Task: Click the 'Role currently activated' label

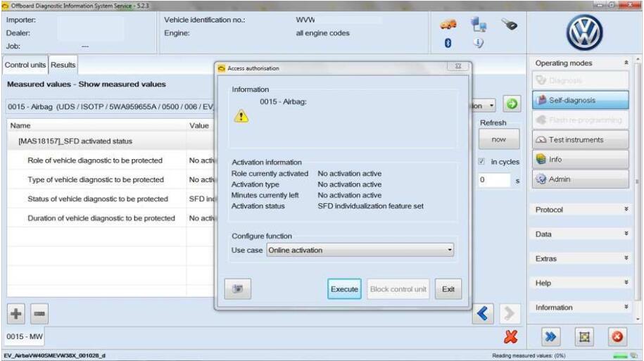Action: click(270, 173)
